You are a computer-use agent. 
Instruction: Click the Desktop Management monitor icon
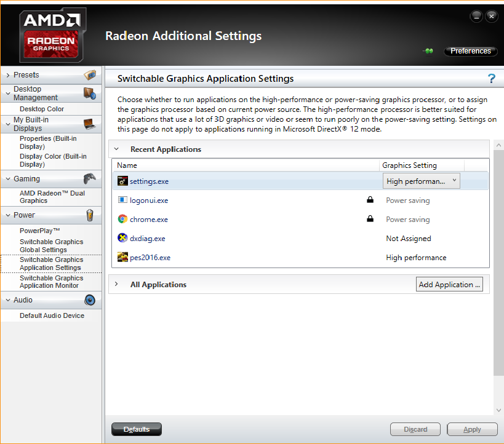pyautogui.click(x=90, y=93)
